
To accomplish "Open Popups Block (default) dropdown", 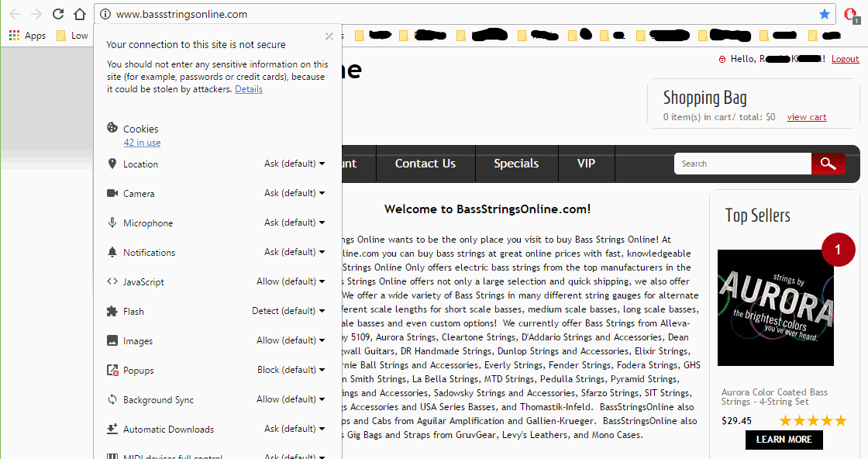I will [x=291, y=369].
